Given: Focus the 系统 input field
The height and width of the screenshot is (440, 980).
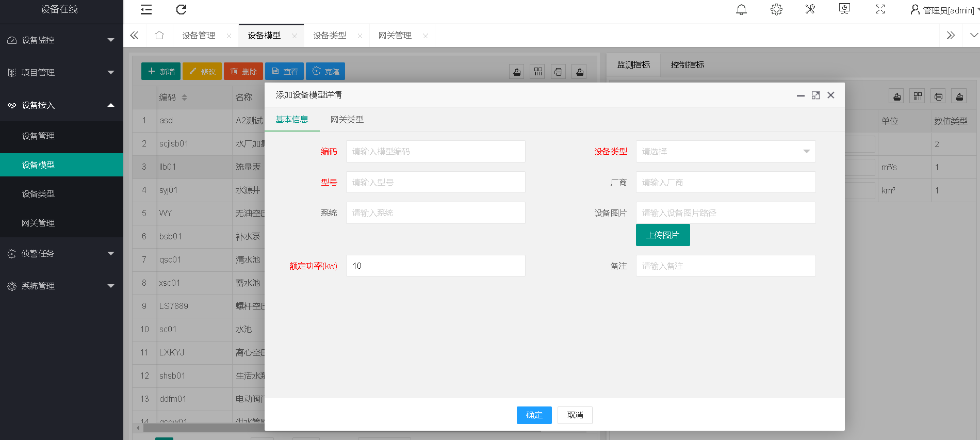Looking at the screenshot, I should pos(436,213).
